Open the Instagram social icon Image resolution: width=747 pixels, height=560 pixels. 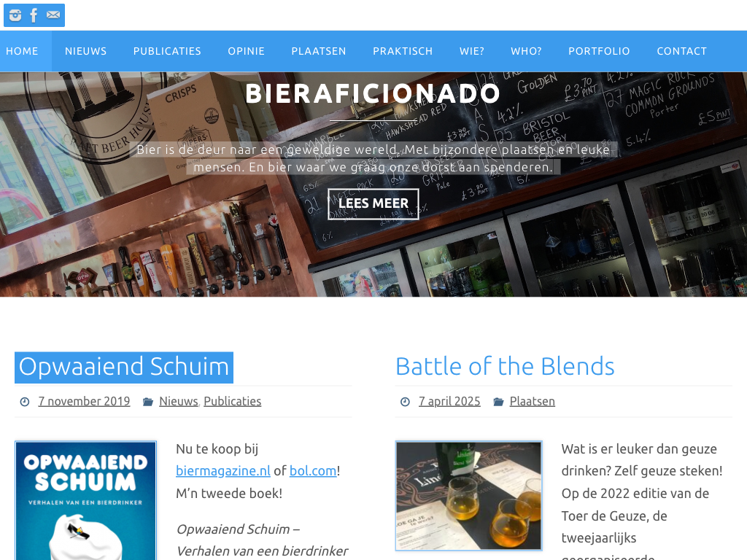[15, 15]
